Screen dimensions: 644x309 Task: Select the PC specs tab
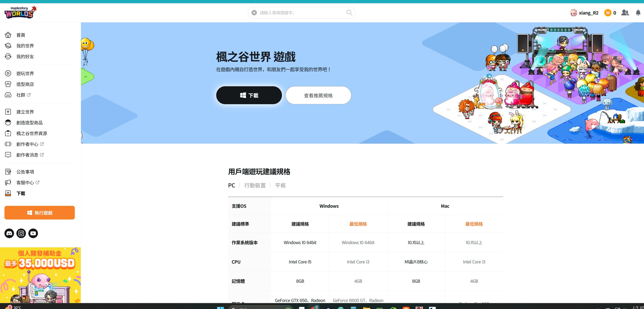(232, 185)
